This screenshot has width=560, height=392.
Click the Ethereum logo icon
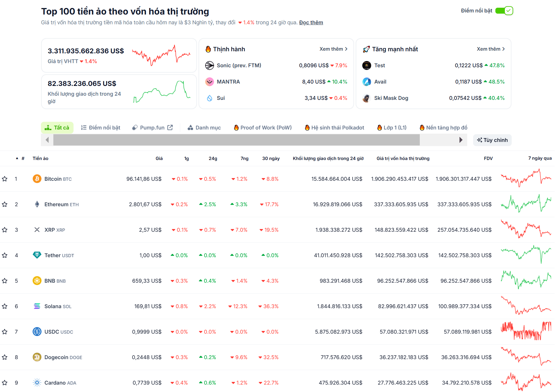tap(37, 204)
